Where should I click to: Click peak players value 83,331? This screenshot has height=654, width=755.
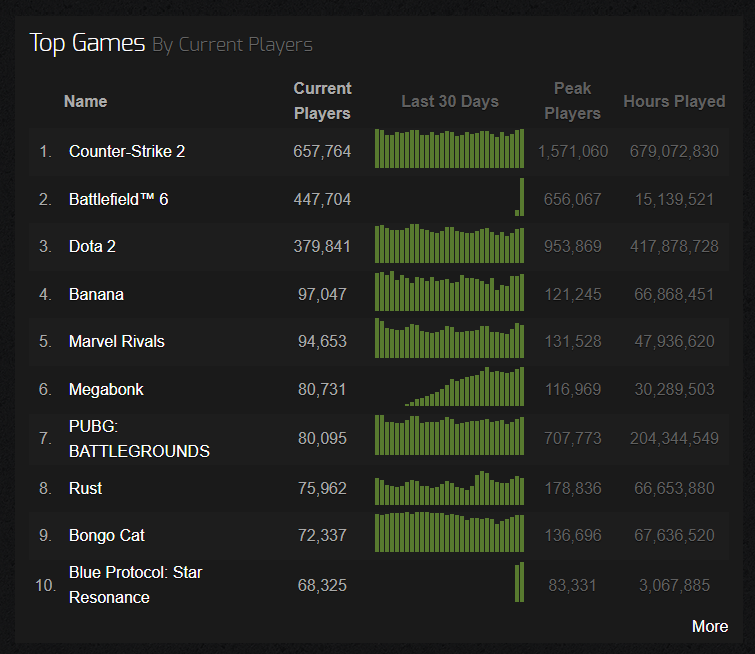pos(573,585)
